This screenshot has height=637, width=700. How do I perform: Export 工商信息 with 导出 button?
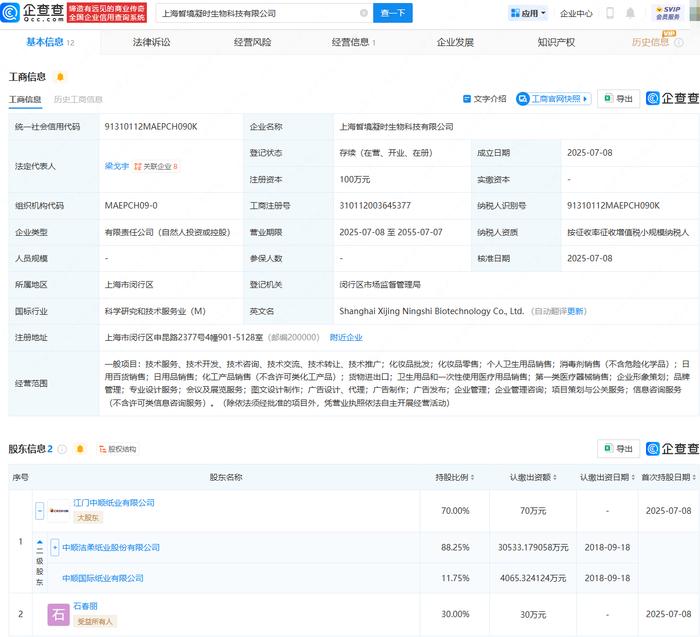[618, 99]
